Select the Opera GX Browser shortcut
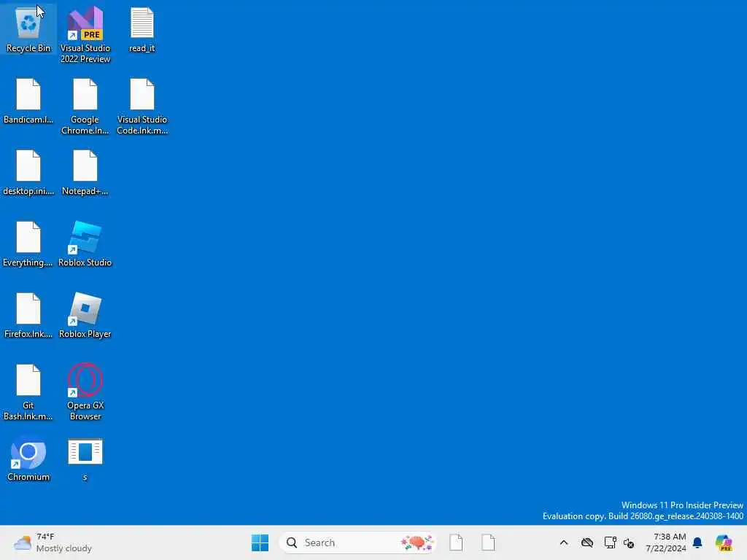The image size is (747, 560). (85, 392)
